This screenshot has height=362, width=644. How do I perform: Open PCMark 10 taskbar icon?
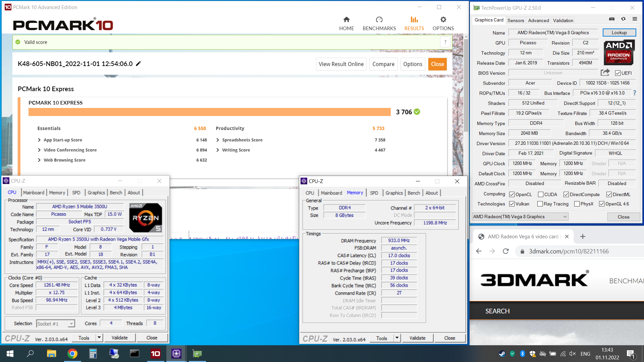pyautogui.click(x=155, y=354)
